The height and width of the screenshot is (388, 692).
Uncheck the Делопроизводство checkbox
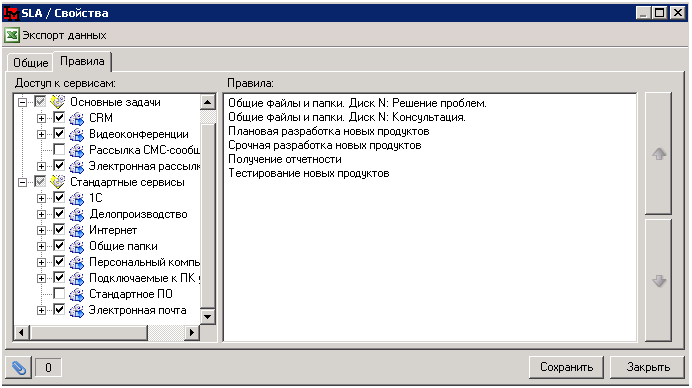pos(59,214)
